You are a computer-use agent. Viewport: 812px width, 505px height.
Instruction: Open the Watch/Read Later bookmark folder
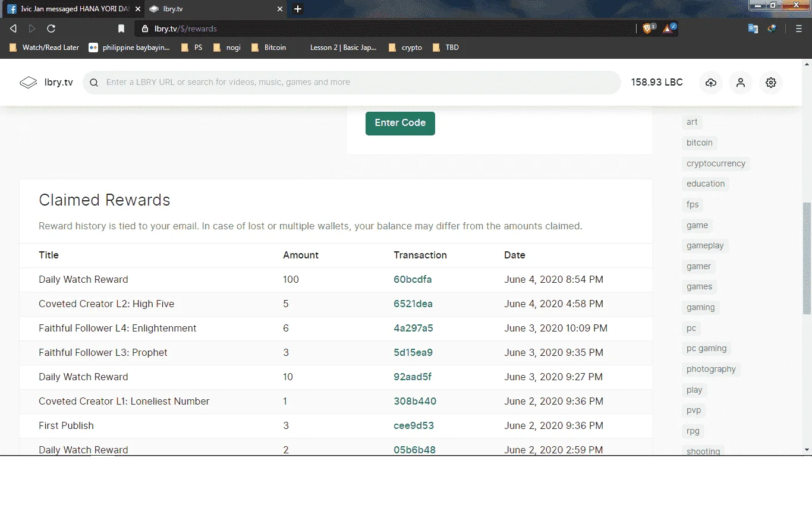[x=45, y=48]
